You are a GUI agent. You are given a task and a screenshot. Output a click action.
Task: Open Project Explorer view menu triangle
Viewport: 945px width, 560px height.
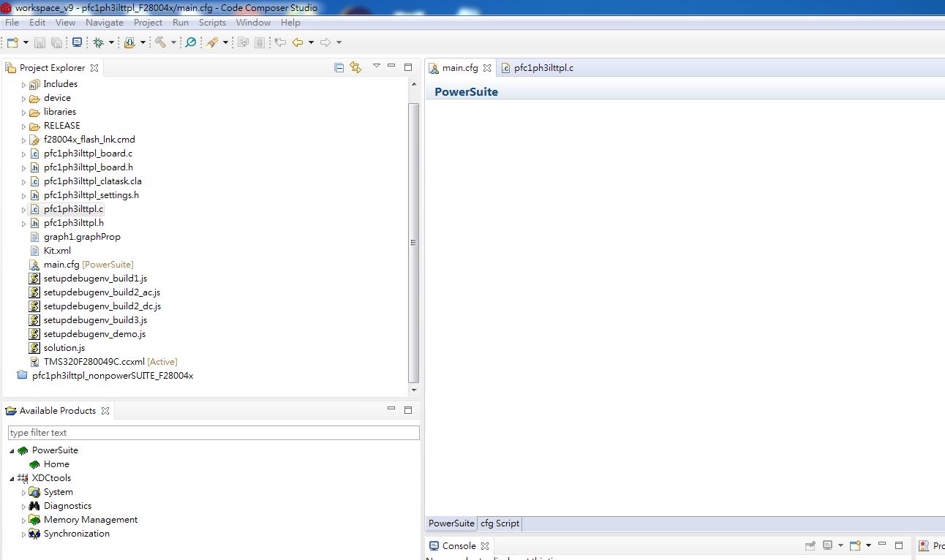pyautogui.click(x=377, y=66)
